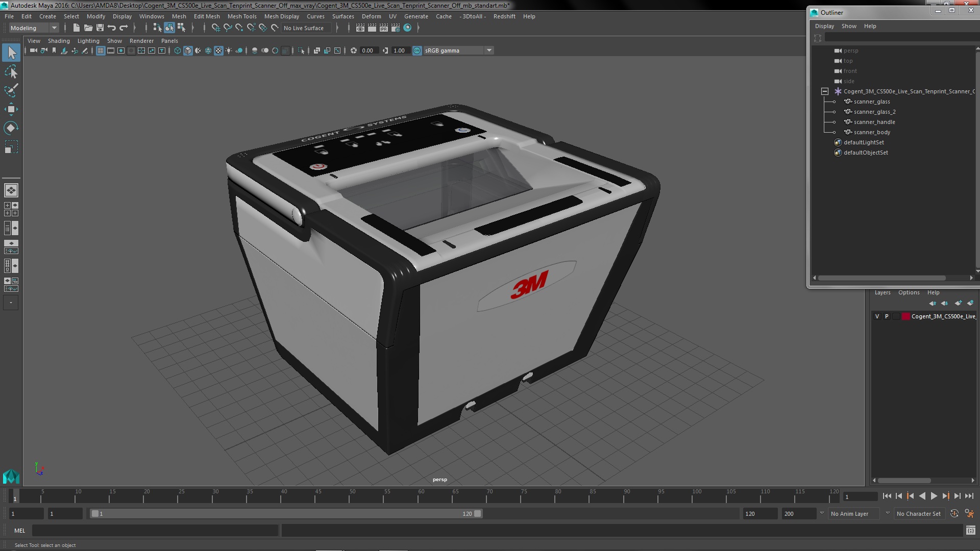This screenshot has height=551, width=980.
Task: Open the Mesh Tools menu
Action: [242, 16]
